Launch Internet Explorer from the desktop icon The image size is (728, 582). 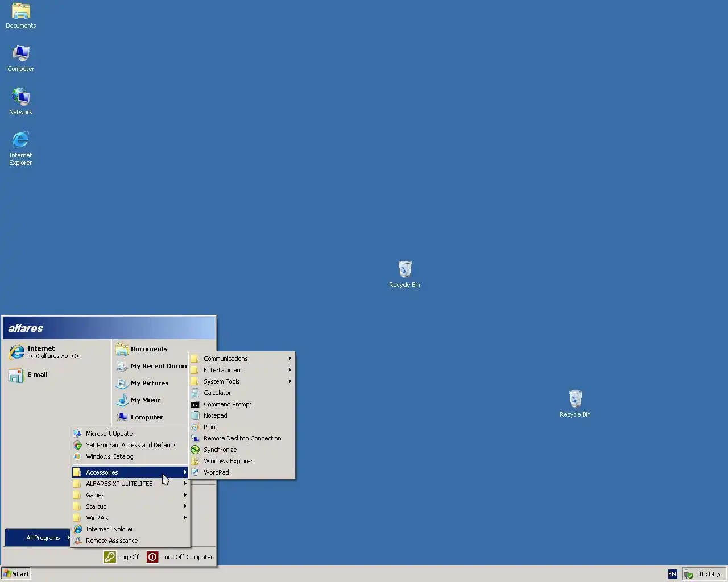point(20,149)
